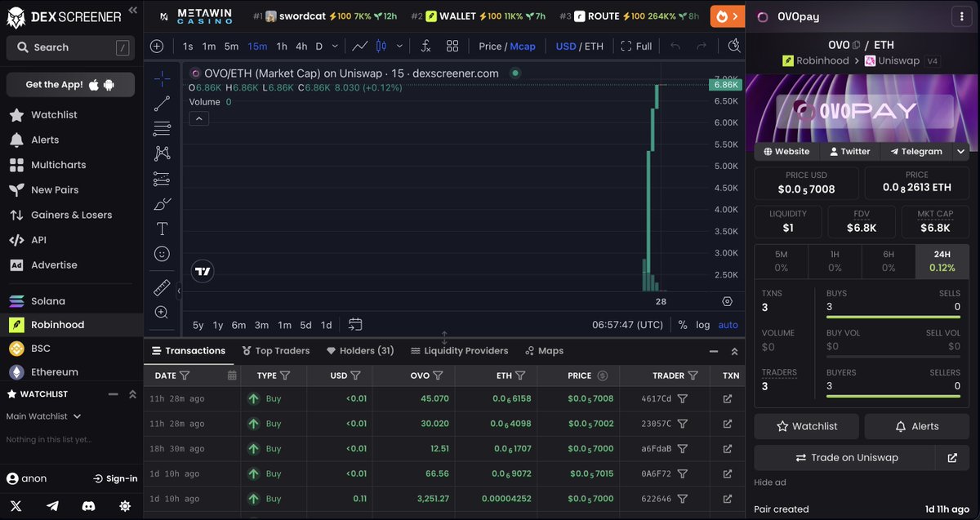
Task: Focus the Search input field
Action: pyautogui.click(x=70, y=47)
